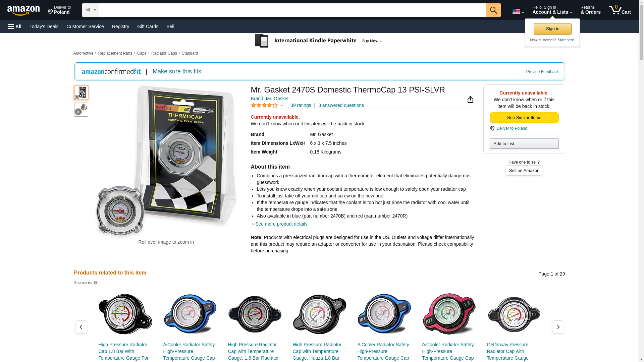Click See Similar Items button
This screenshot has height=362, width=644.
pyautogui.click(x=524, y=117)
